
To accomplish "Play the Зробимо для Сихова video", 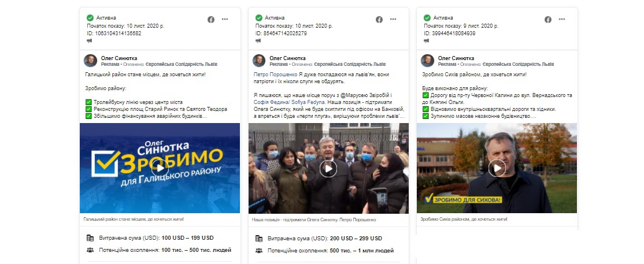I will click(497, 168).
